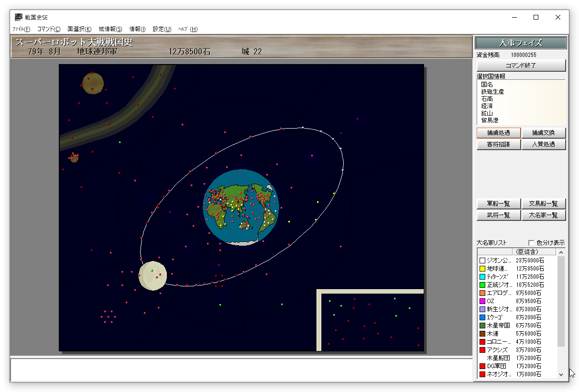Click the Earth globe on the map
Screen dimensions: 579x392
[x=242, y=207]
